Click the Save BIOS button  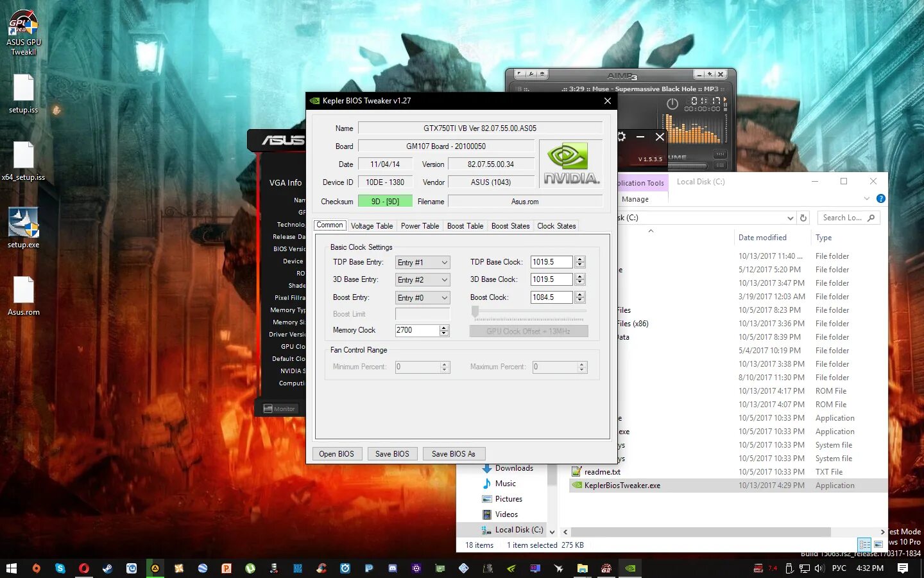392,453
